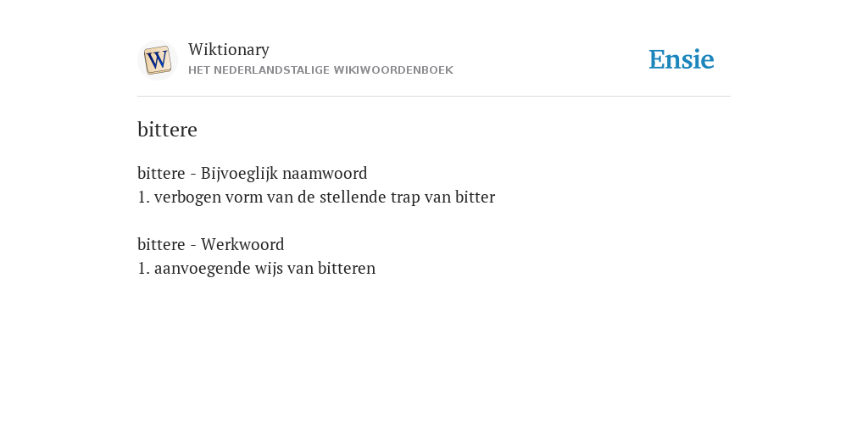
Task: Click 'bittere' preceding 'Bijvoeglijk naamwoord'
Action: 161,173
